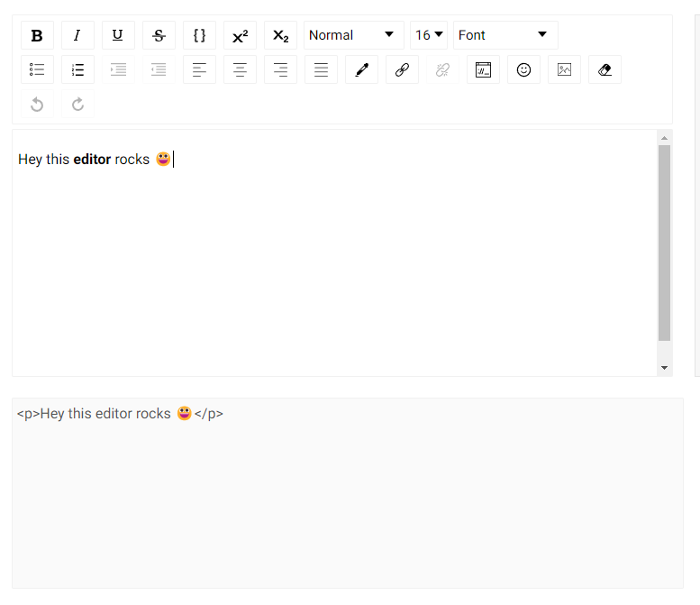Click the eraser to remove formatting
Image resolution: width=700 pixels, height=605 pixels.
[x=605, y=69]
